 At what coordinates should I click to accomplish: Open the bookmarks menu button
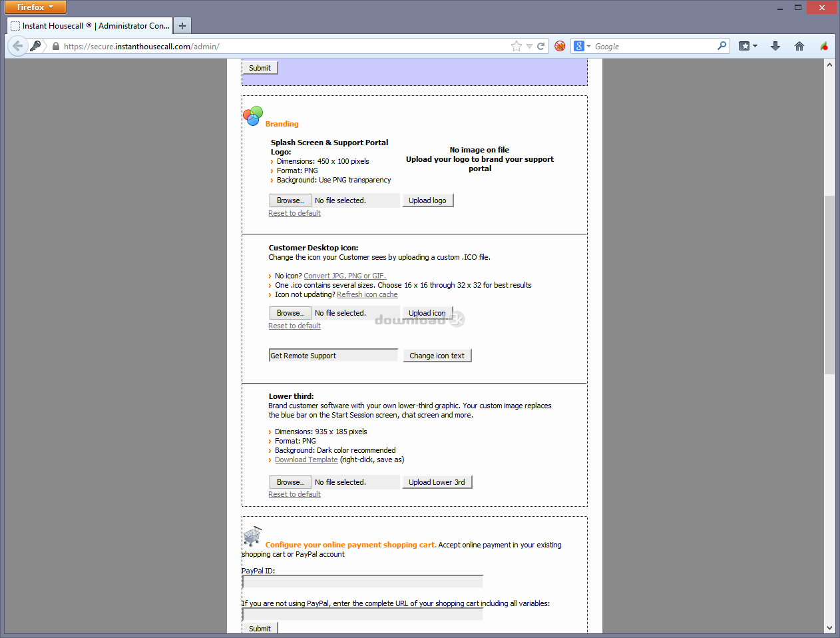click(748, 46)
